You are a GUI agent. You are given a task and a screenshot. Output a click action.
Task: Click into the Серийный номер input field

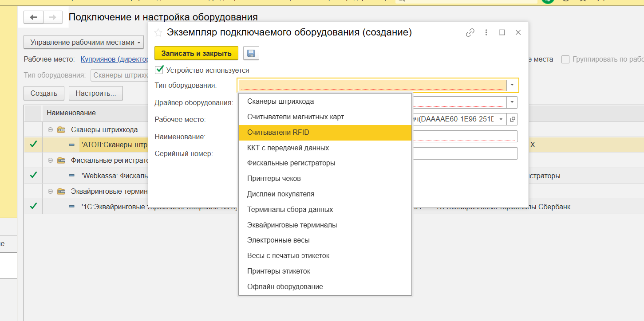(464, 153)
